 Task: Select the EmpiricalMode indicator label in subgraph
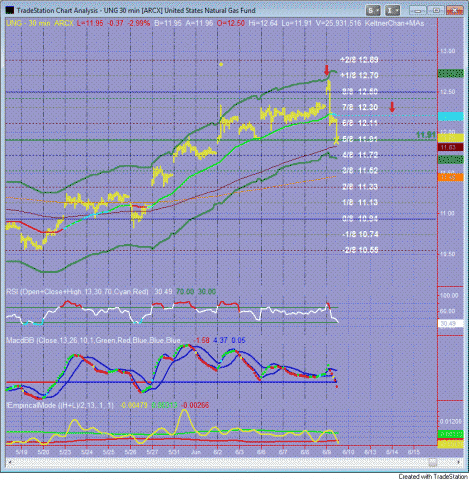pos(60,405)
